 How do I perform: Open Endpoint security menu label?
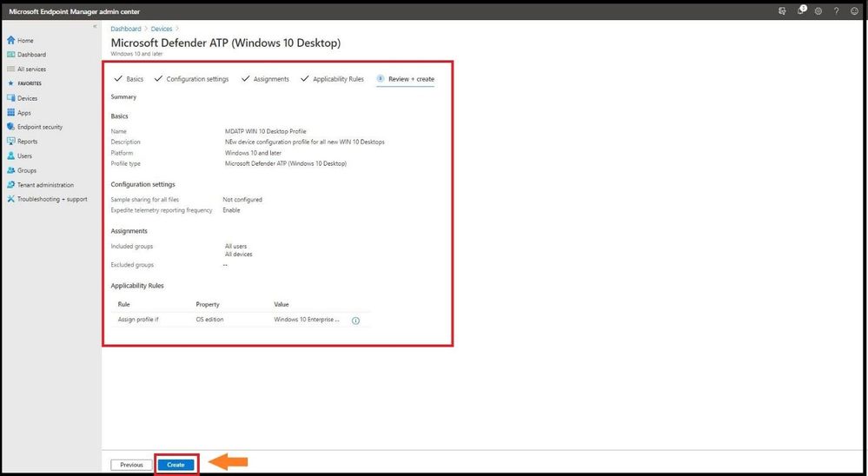40,127
